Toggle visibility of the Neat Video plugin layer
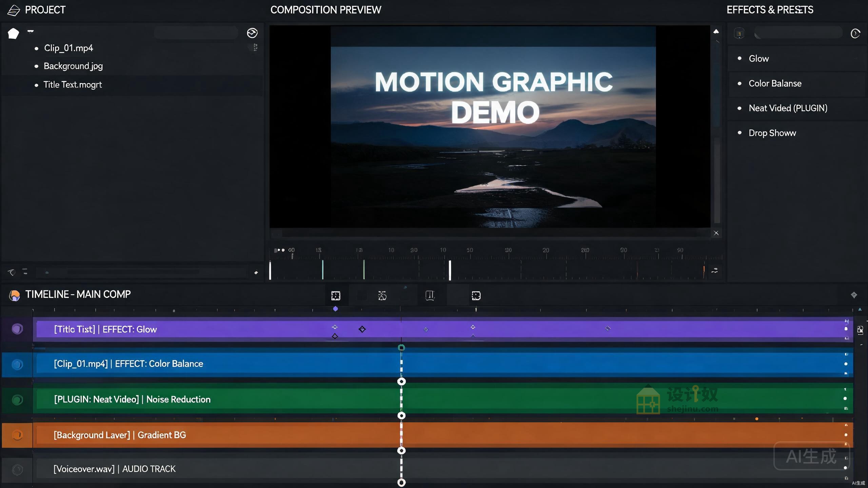The image size is (868, 488). [17, 400]
